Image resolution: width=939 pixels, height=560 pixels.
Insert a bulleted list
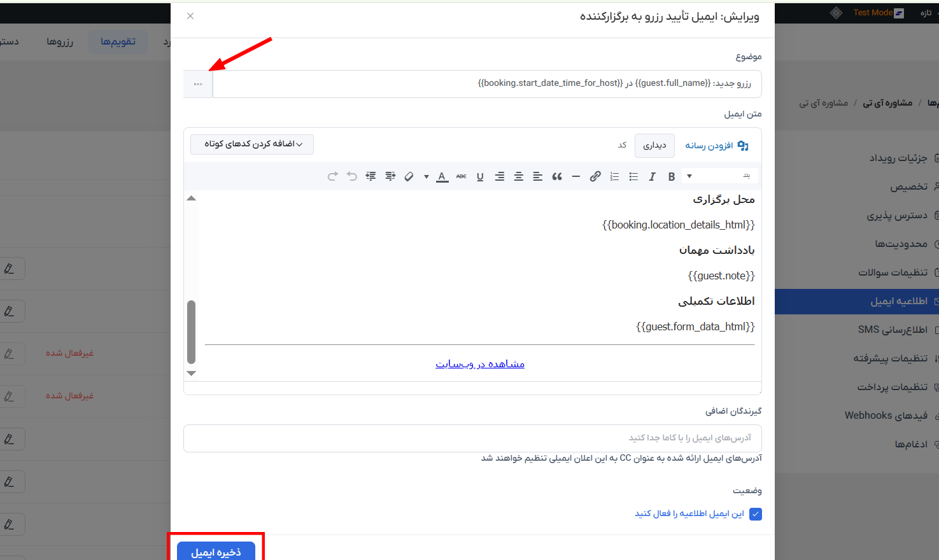click(x=633, y=177)
